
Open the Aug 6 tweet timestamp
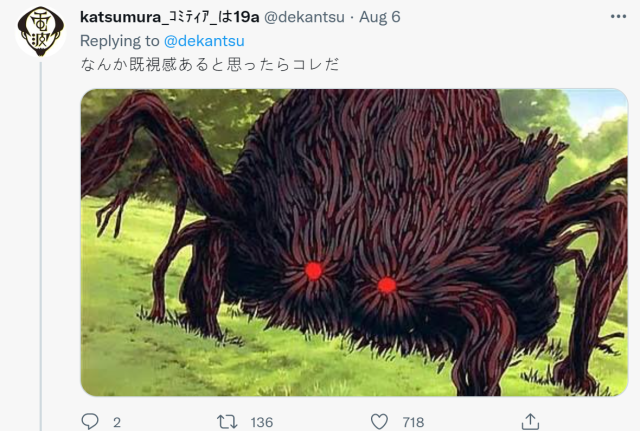coord(380,17)
